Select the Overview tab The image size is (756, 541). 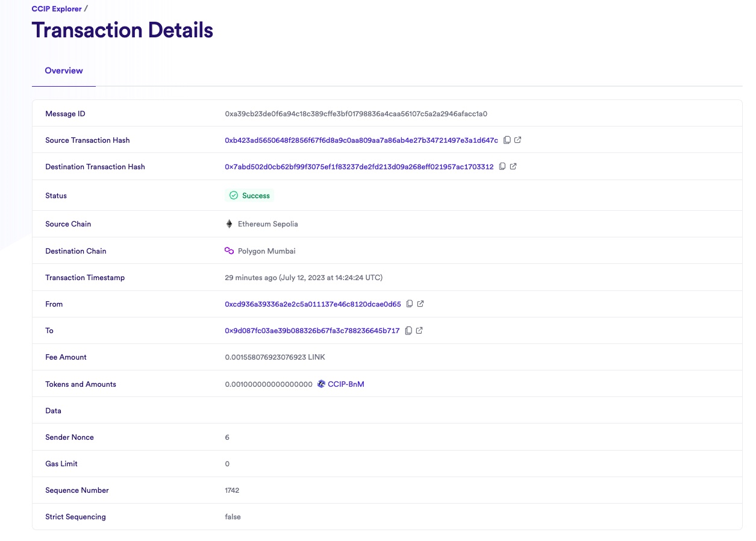[64, 71]
